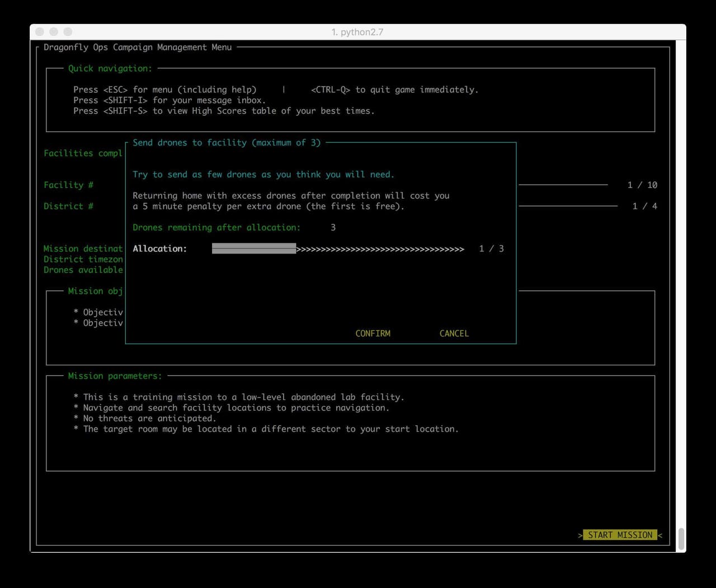
Task: Click the 'Drones available' label
Action: pyautogui.click(x=83, y=270)
